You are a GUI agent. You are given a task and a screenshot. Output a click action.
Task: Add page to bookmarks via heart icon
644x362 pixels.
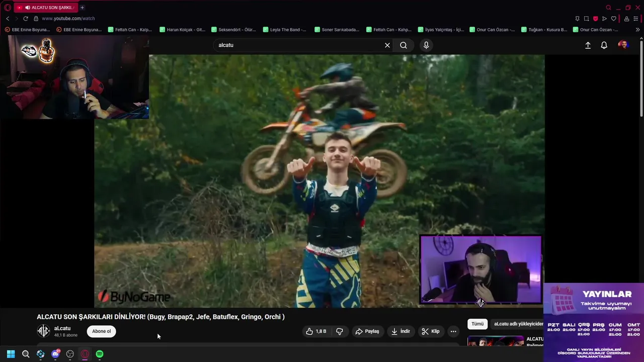tap(613, 19)
